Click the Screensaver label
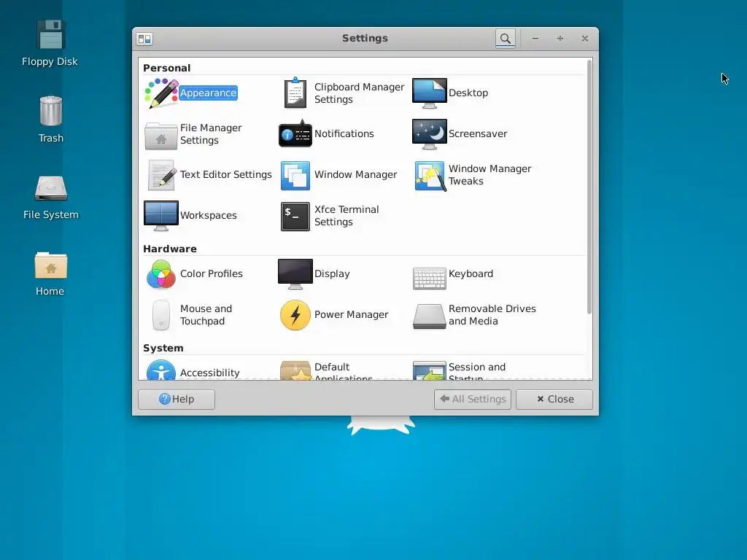Viewport: 747px width, 560px height. [478, 134]
